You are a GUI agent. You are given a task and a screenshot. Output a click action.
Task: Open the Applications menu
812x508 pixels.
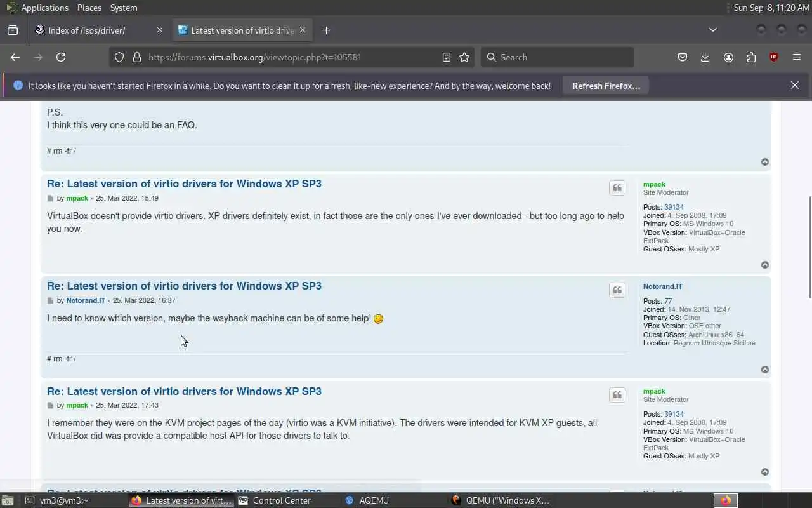point(37,8)
